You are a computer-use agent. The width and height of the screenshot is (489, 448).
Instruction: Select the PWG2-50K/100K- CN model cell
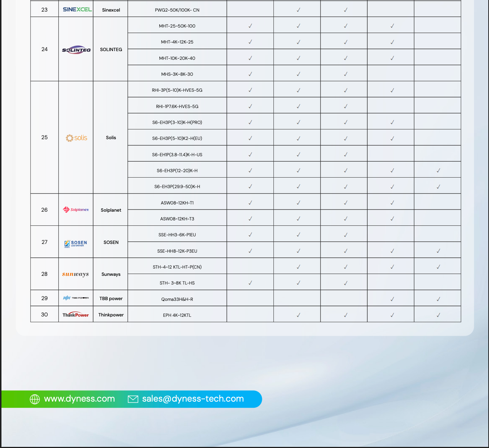(177, 10)
